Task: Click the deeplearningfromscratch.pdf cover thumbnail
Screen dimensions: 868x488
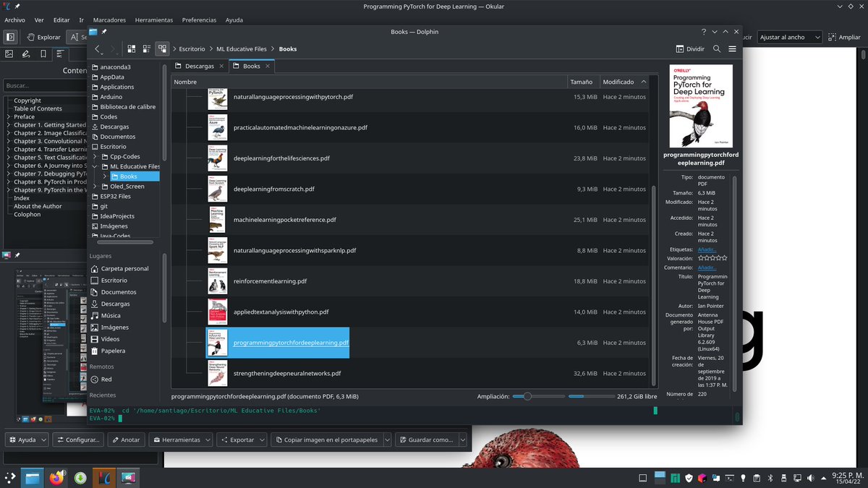Action: coord(217,189)
